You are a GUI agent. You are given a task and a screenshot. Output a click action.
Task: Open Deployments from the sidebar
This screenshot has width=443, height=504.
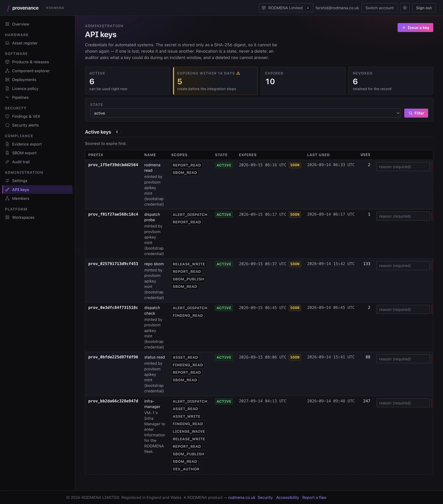[37, 80]
